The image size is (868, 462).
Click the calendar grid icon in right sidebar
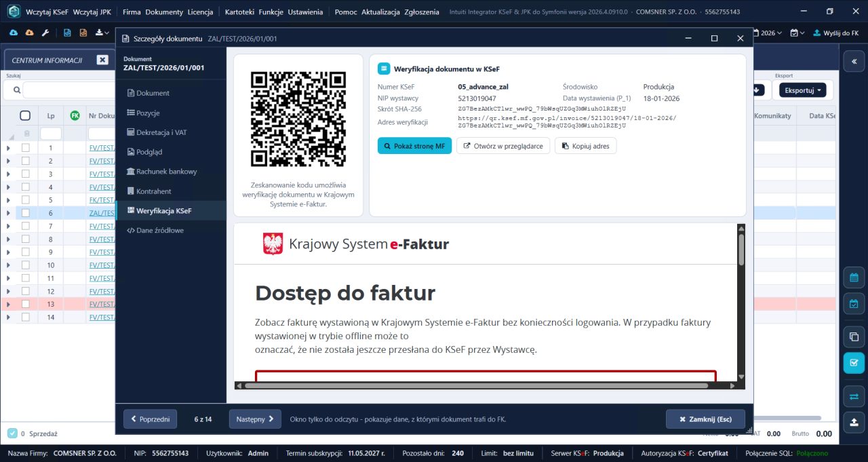(x=854, y=277)
